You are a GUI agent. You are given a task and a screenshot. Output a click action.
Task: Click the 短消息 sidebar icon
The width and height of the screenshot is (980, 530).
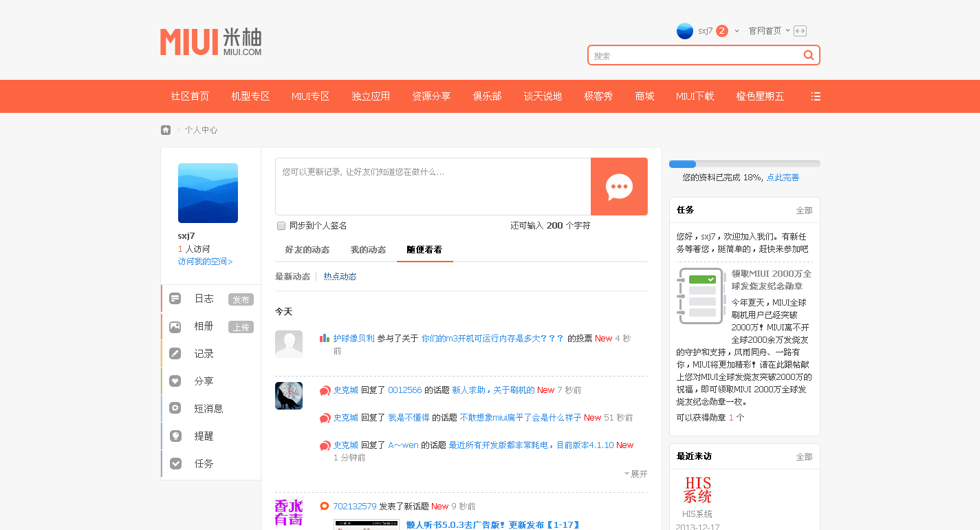175,408
